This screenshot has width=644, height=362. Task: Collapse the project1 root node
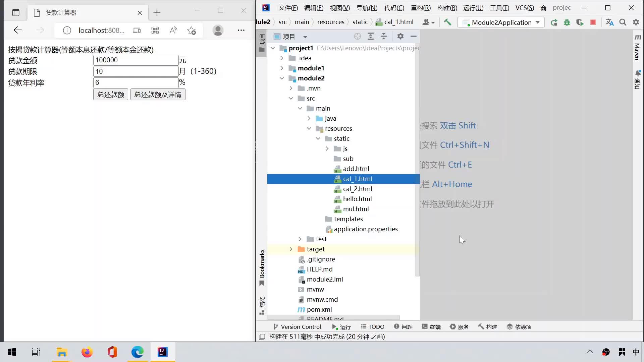pyautogui.click(x=273, y=48)
